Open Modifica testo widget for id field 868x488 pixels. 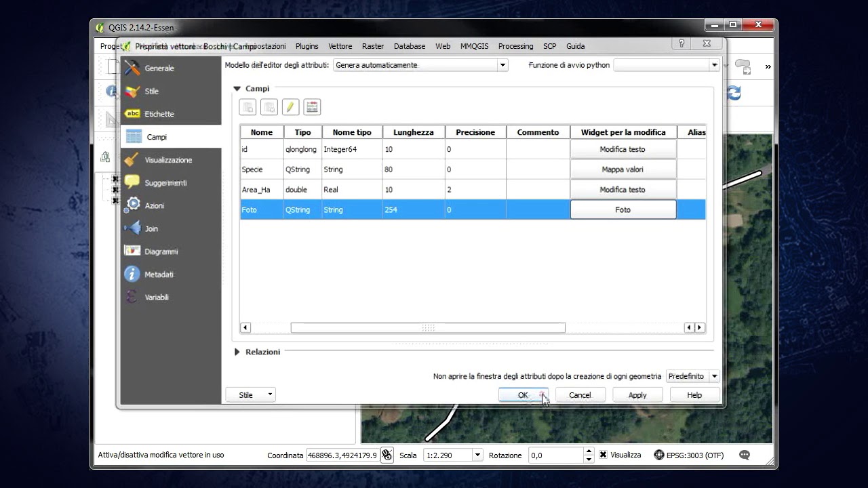[623, 149]
